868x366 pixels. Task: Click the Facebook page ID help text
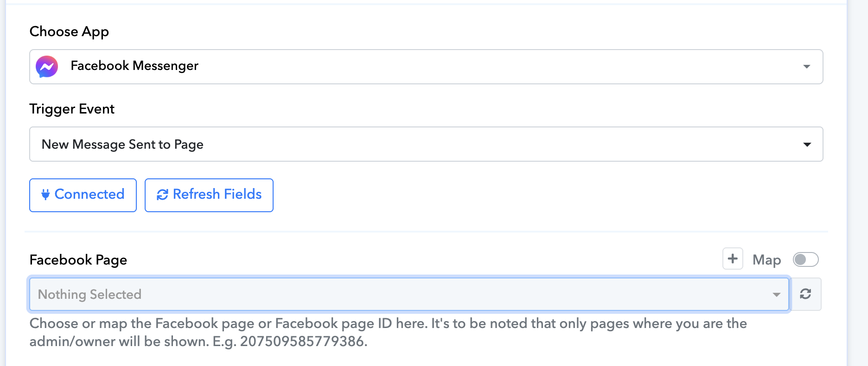388,324
